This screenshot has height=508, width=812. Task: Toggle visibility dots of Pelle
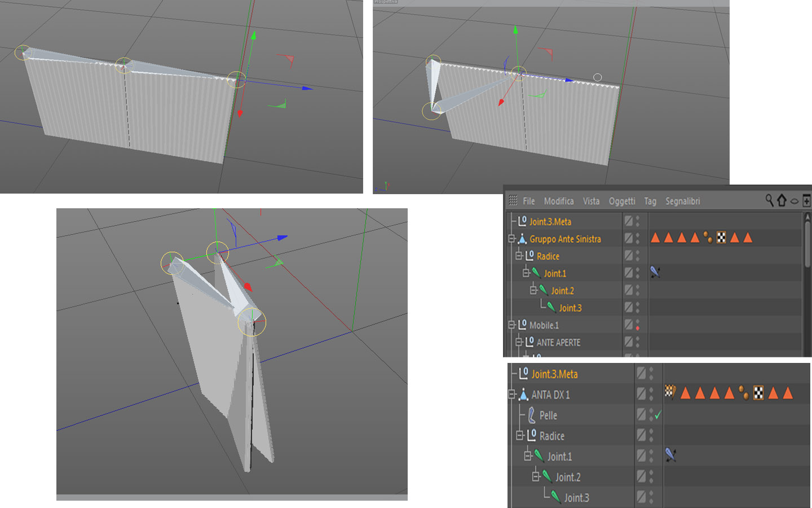pyautogui.click(x=651, y=415)
